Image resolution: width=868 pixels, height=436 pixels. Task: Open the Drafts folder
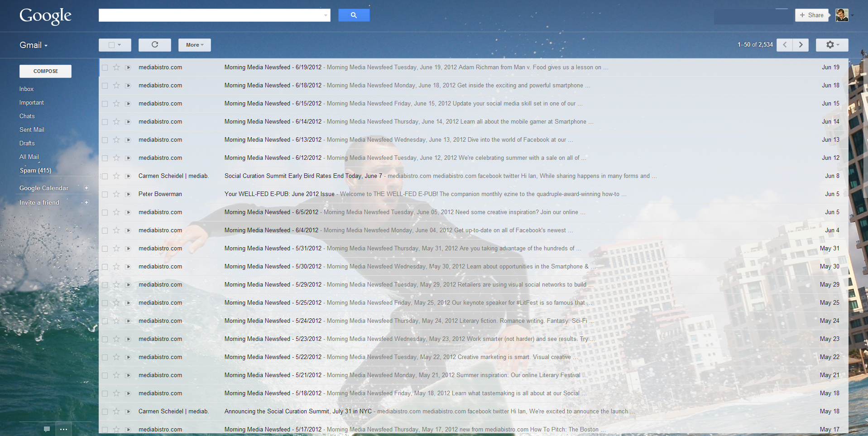[27, 144]
